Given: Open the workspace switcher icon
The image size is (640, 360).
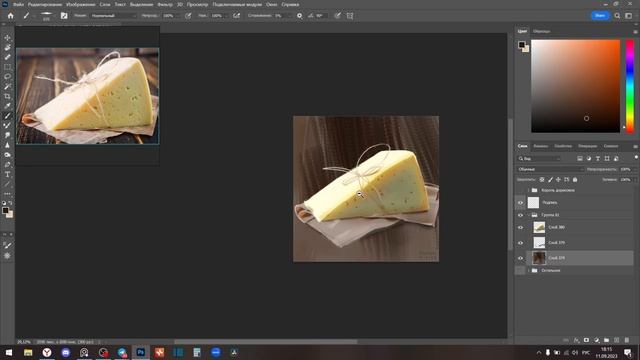Looking at the screenshot, I should click(x=629, y=16).
